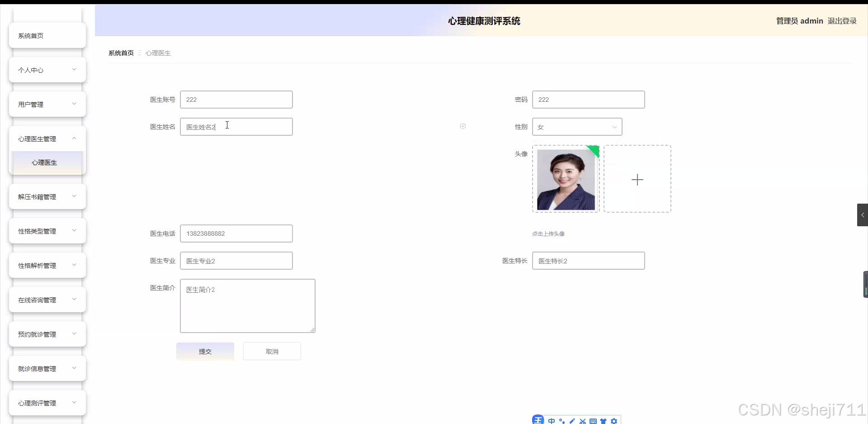
Task: Collapse the right side panel arrow
Action: click(863, 215)
